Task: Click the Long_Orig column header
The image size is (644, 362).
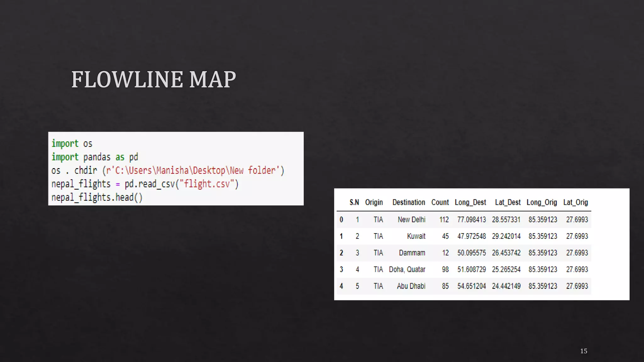Action: coord(541,202)
